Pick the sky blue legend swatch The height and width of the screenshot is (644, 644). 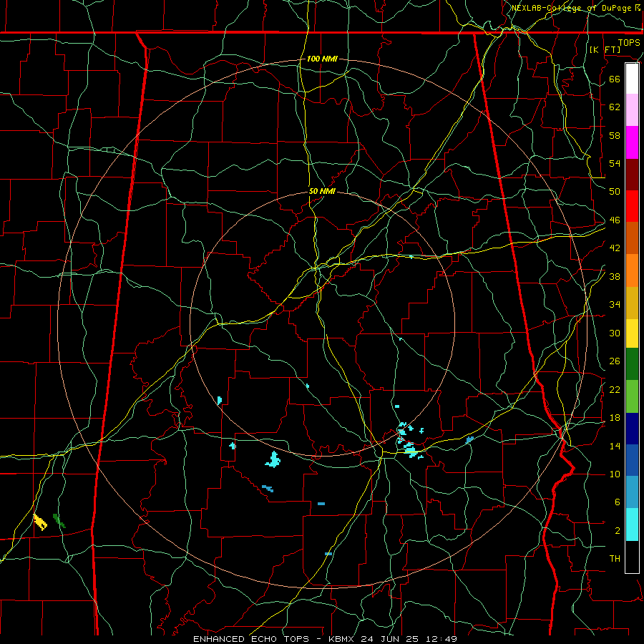tap(632, 492)
